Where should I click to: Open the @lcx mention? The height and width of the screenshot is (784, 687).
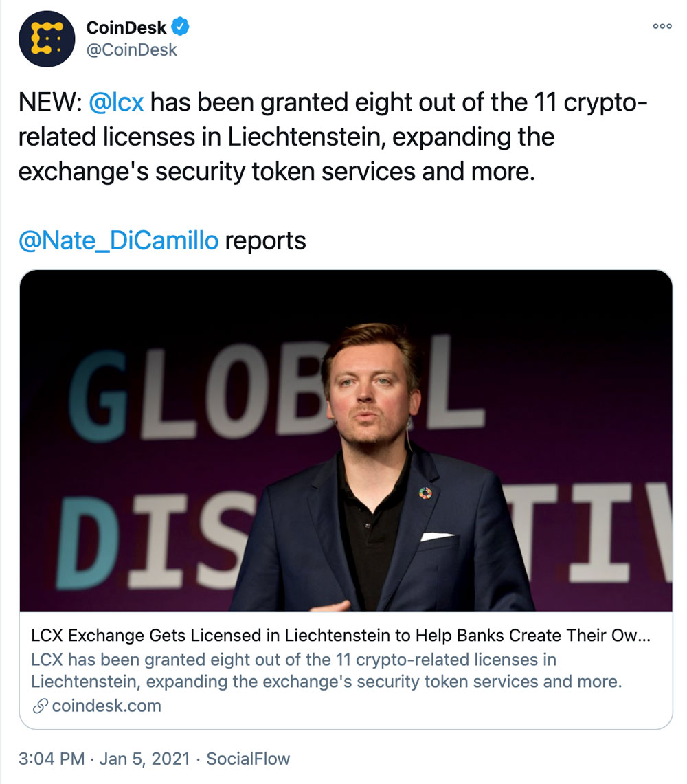[x=116, y=104]
